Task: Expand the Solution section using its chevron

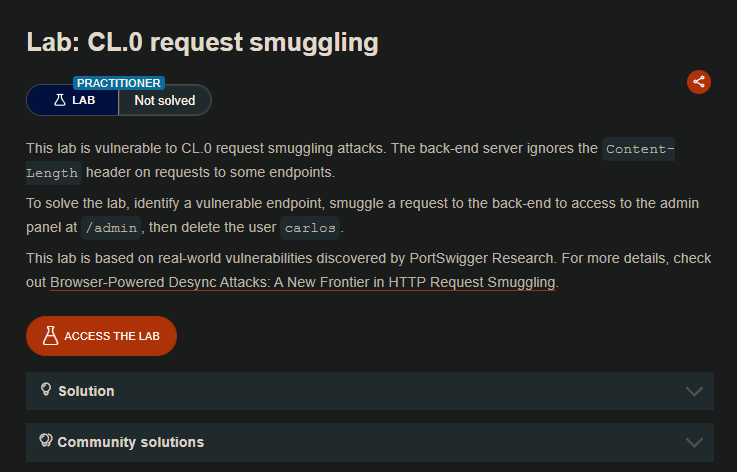Action: pos(694,391)
